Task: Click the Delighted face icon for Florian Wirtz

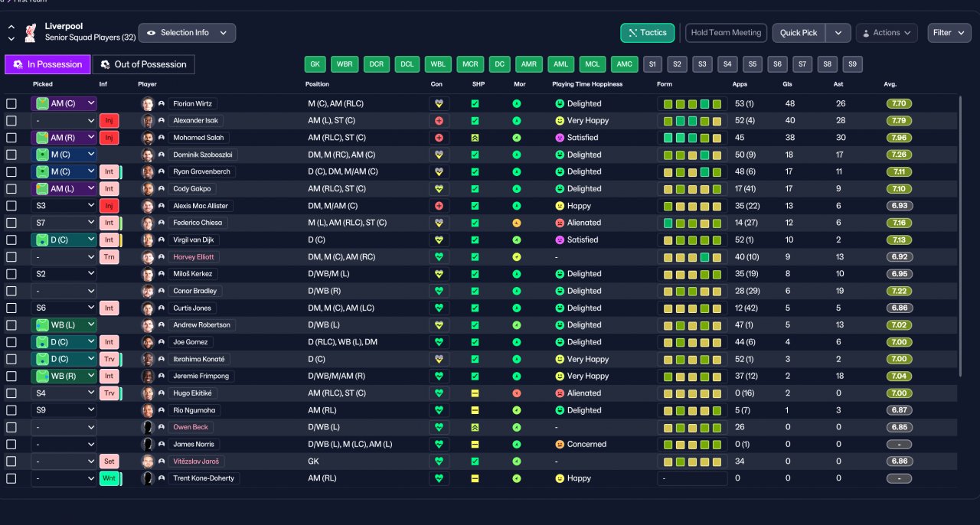Action: [560, 103]
